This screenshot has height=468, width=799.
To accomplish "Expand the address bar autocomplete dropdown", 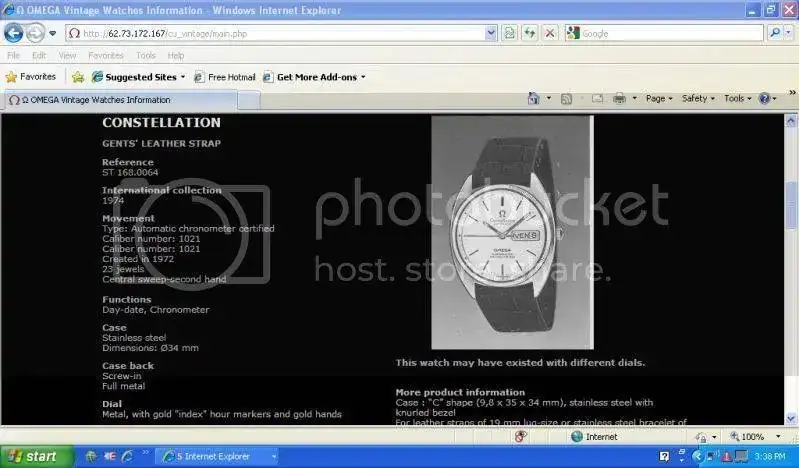I will click(491, 34).
